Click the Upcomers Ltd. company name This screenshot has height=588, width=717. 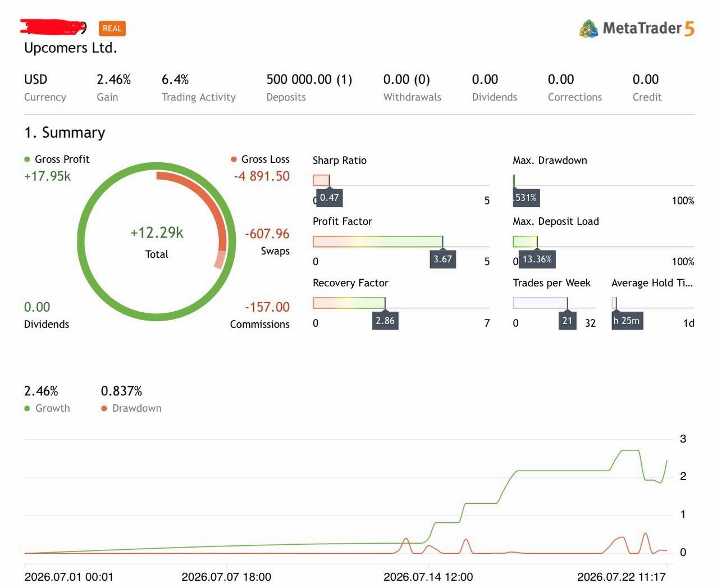tap(71, 48)
